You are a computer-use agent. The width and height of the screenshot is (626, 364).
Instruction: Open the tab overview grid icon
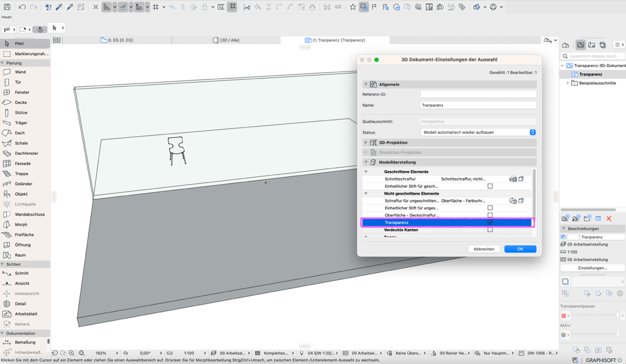(x=57, y=40)
